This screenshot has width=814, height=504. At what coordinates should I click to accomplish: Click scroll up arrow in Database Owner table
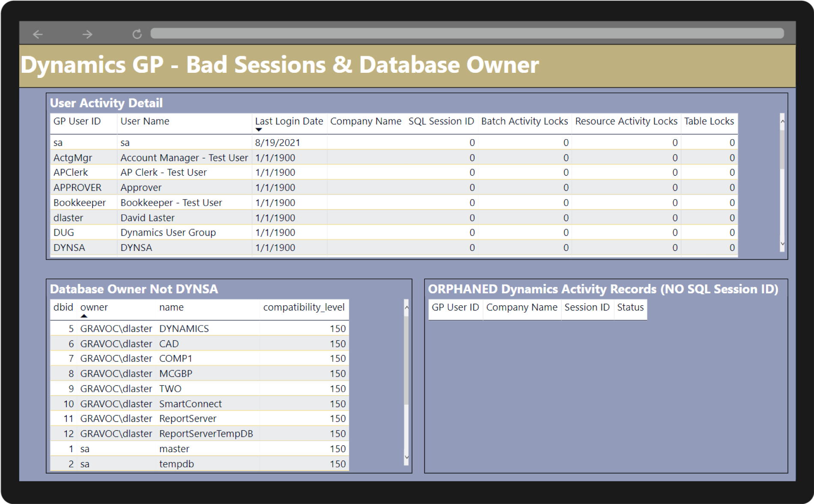(x=406, y=307)
